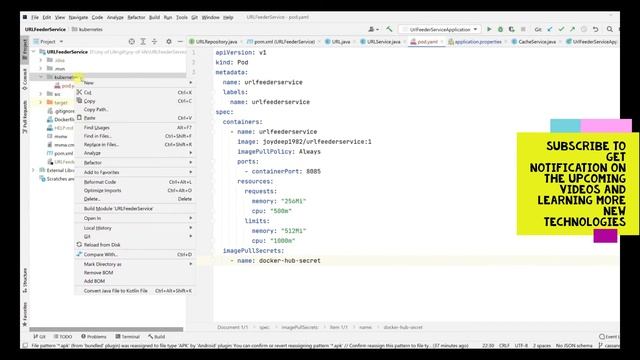
Task: Expand the target folder node
Action: pyautogui.click(x=41, y=102)
